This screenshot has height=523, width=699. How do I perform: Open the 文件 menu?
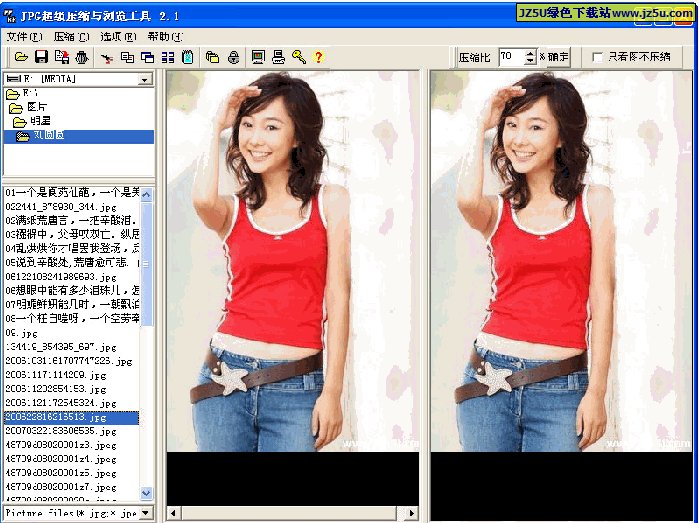coord(25,37)
